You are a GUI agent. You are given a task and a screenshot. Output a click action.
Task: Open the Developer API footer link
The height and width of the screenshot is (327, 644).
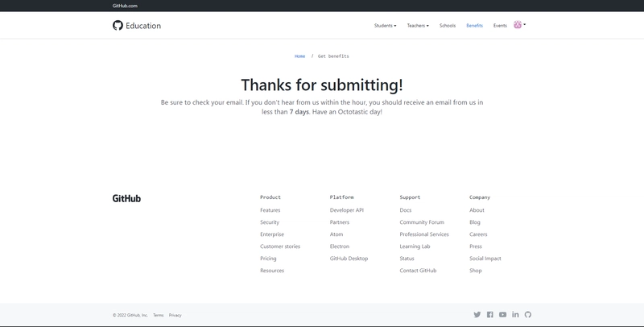(346, 210)
